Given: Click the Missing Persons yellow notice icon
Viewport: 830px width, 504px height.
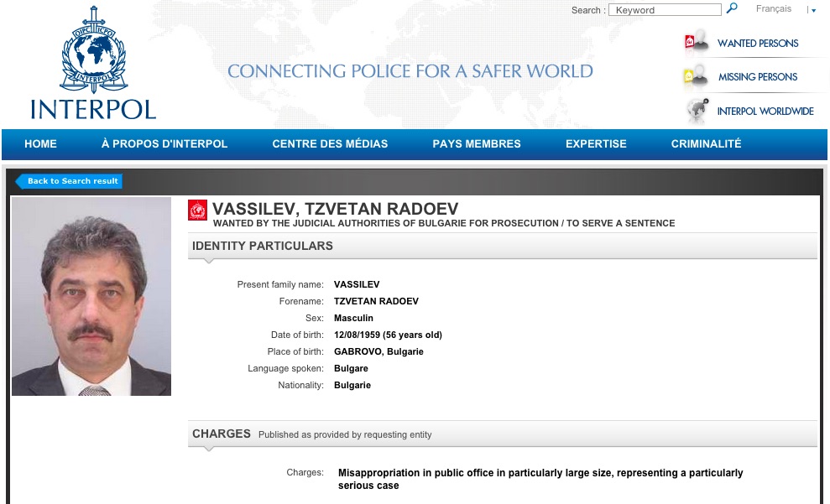Looking at the screenshot, I should (696, 76).
